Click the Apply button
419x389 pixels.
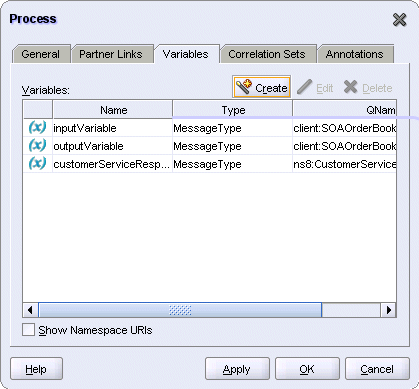click(237, 369)
